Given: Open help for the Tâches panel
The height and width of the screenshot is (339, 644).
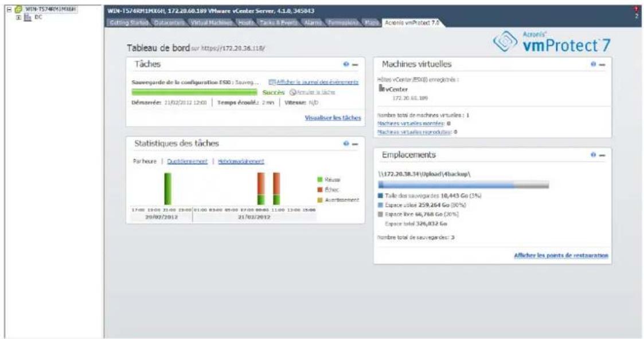Looking at the screenshot, I should coord(346,64).
